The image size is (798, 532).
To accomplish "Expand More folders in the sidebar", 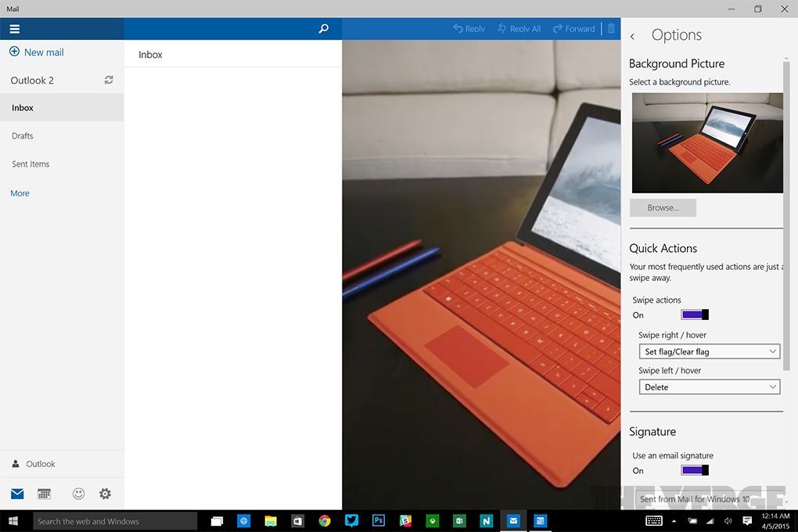I will click(x=19, y=192).
